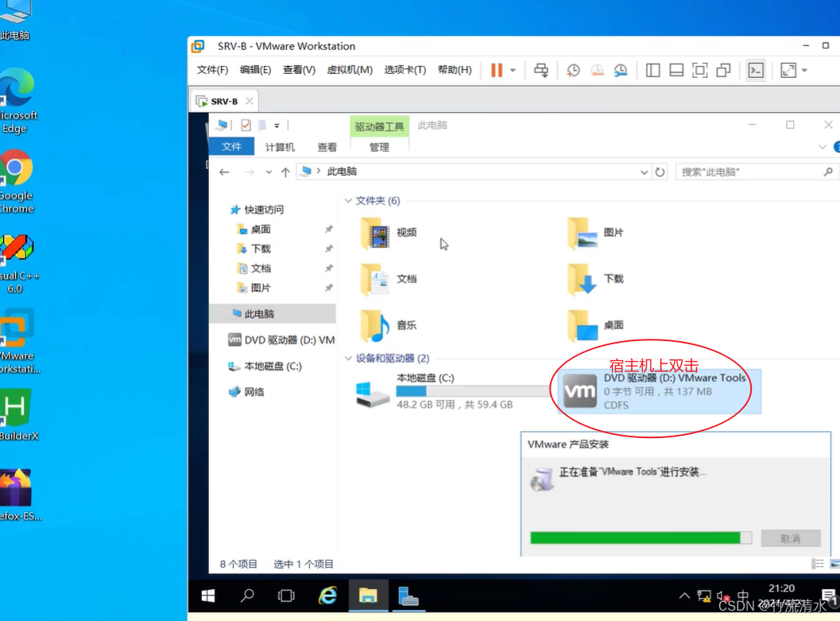The image size is (840, 621).
Task: Select pinned 图片 in quick access
Action: [x=261, y=288]
